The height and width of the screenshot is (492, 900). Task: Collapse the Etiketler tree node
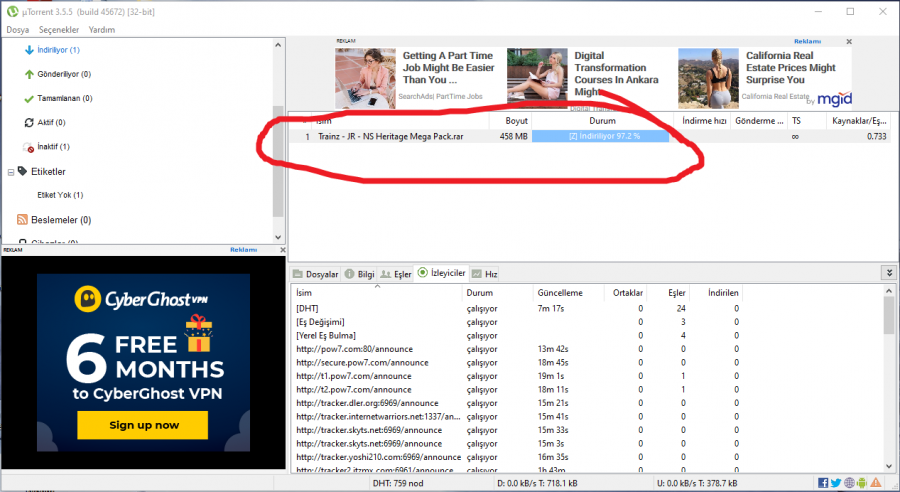click(10, 172)
